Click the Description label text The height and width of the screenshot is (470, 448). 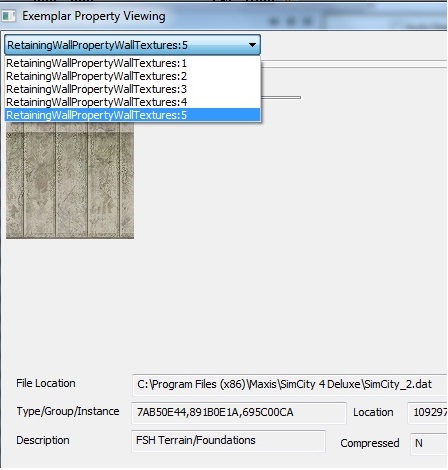pyautogui.click(x=43, y=440)
